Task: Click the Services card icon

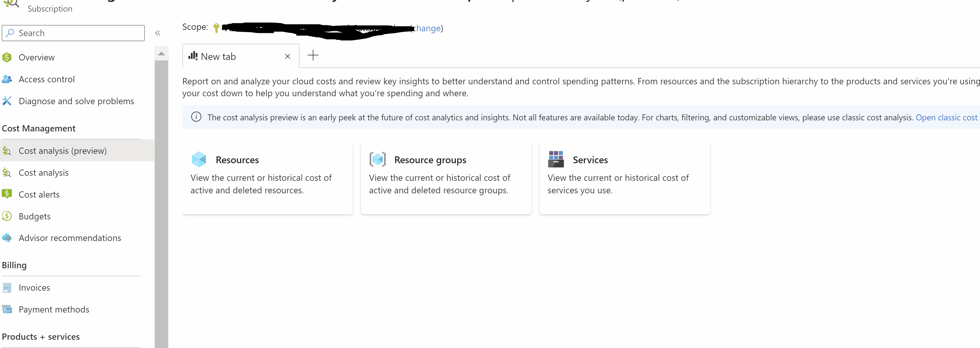Action: [x=555, y=159]
